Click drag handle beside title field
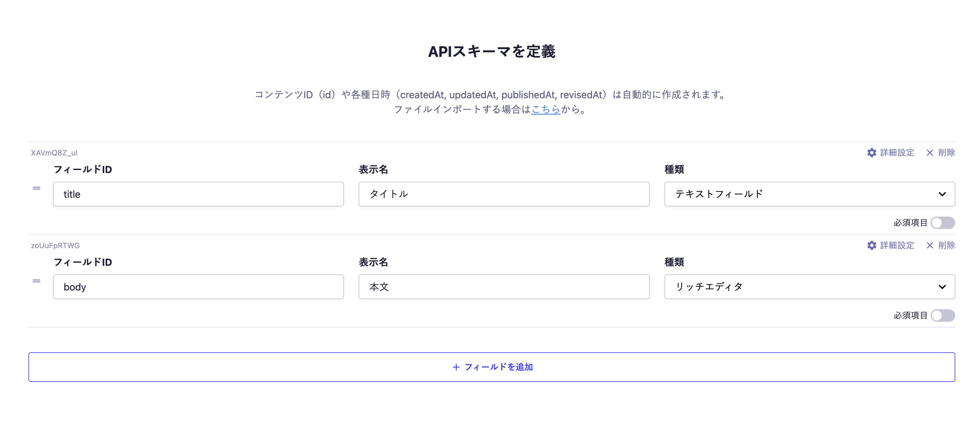 pyautogui.click(x=36, y=188)
